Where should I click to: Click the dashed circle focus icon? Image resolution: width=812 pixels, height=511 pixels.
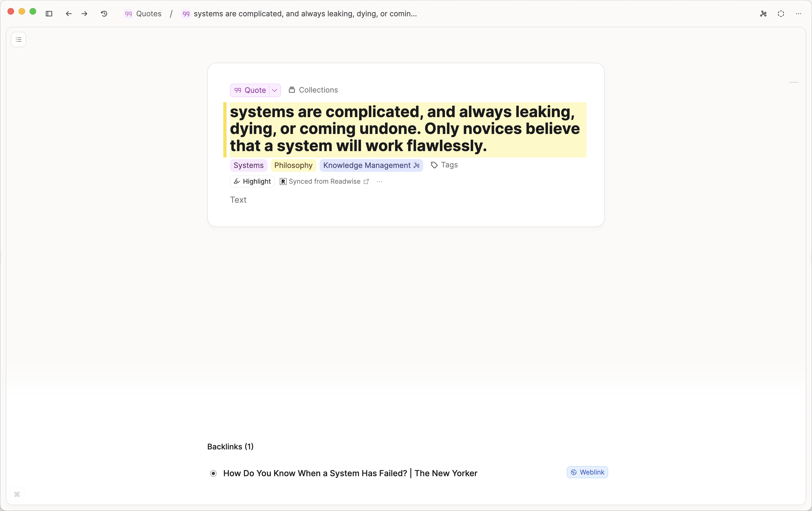781,14
